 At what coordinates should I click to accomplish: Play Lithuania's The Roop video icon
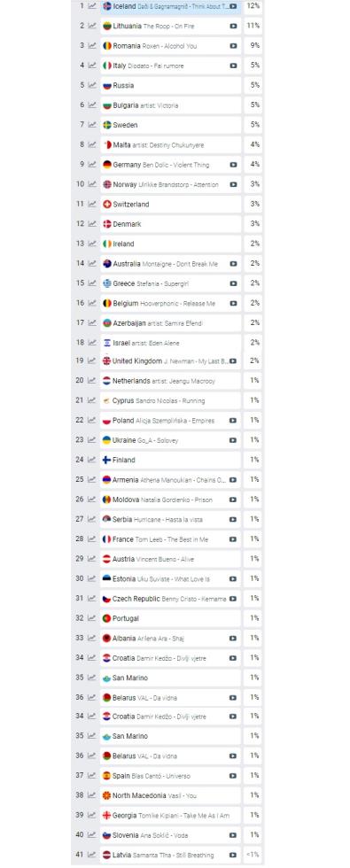[x=233, y=26]
